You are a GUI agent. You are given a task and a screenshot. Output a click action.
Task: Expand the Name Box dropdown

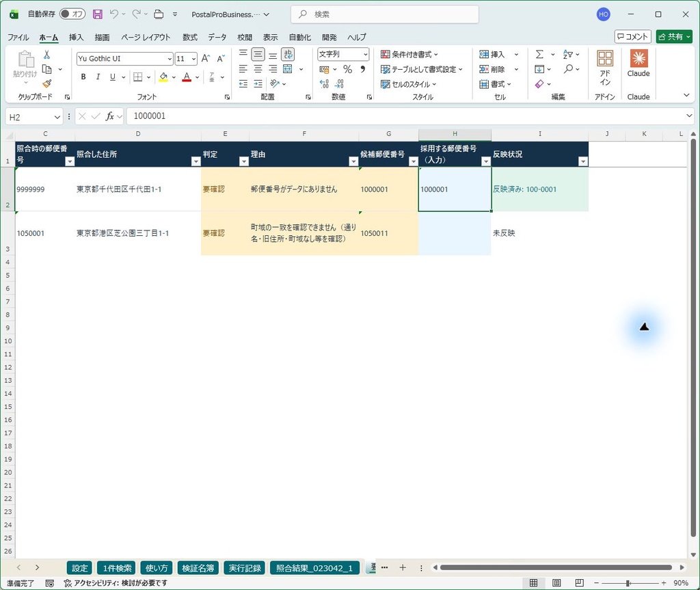57,117
